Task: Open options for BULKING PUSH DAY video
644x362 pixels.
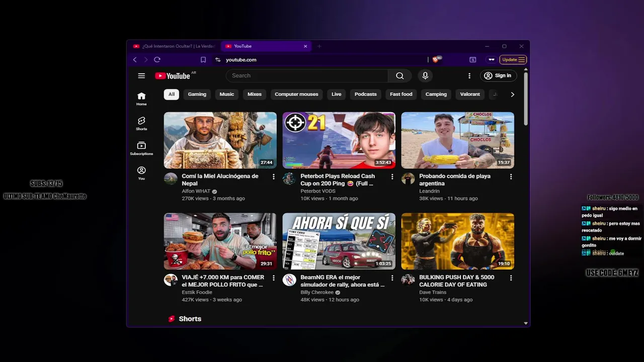Action: point(511,278)
